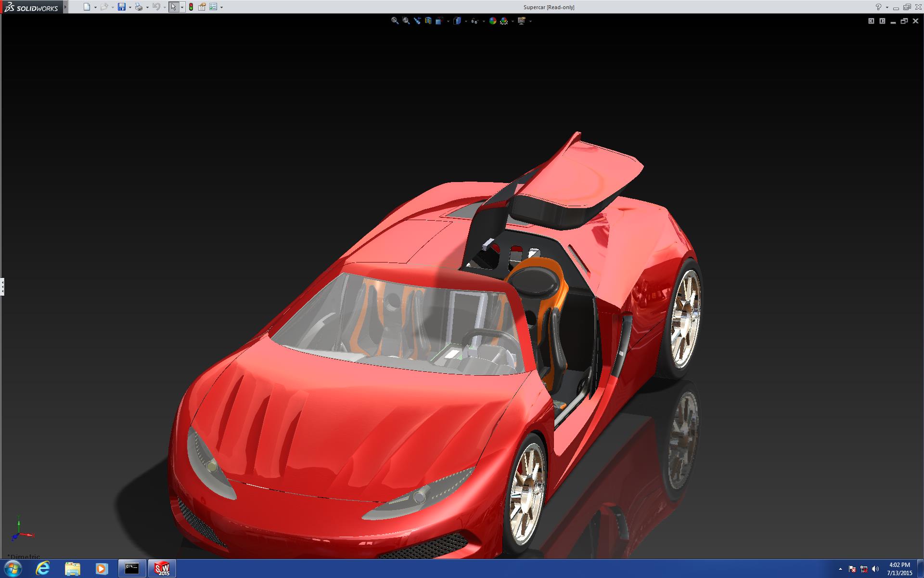Click the Rebuild traffic light icon
This screenshot has width=924, height=578.
[191, 7]
